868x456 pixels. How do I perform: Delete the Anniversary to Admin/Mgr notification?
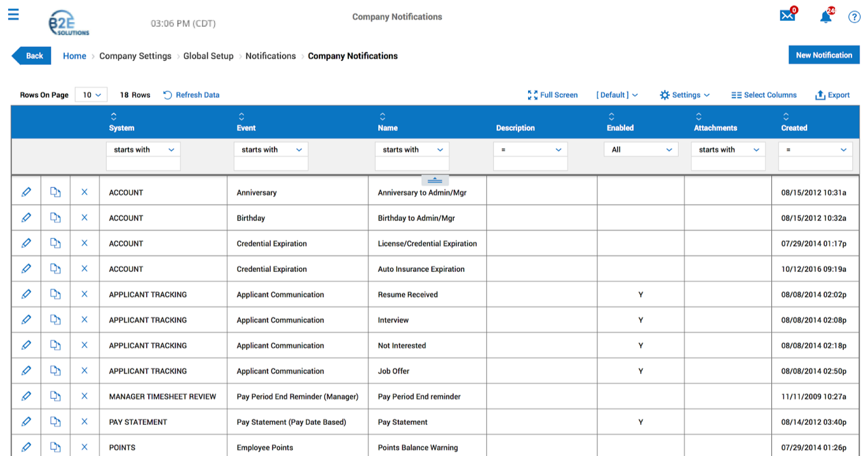pos(85,192)
